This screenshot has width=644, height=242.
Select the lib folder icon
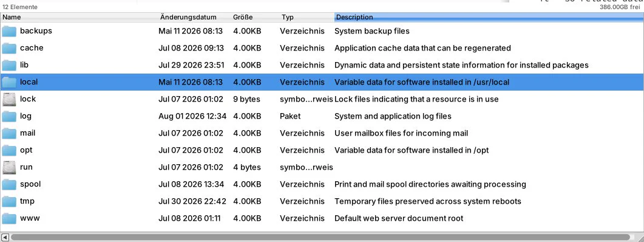point(9,65)
